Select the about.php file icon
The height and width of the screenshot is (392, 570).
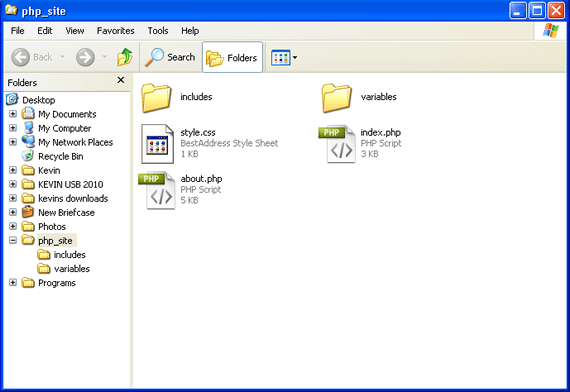(157, 191)
